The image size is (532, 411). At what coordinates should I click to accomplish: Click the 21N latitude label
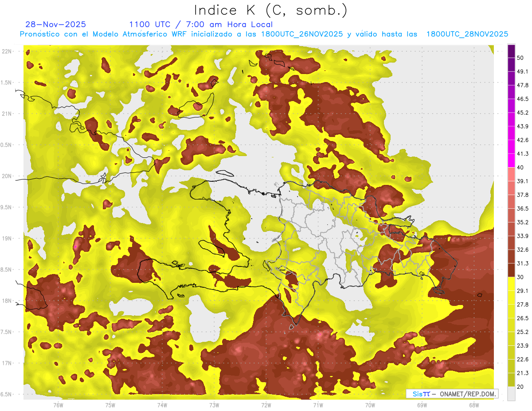coord(7,114)
